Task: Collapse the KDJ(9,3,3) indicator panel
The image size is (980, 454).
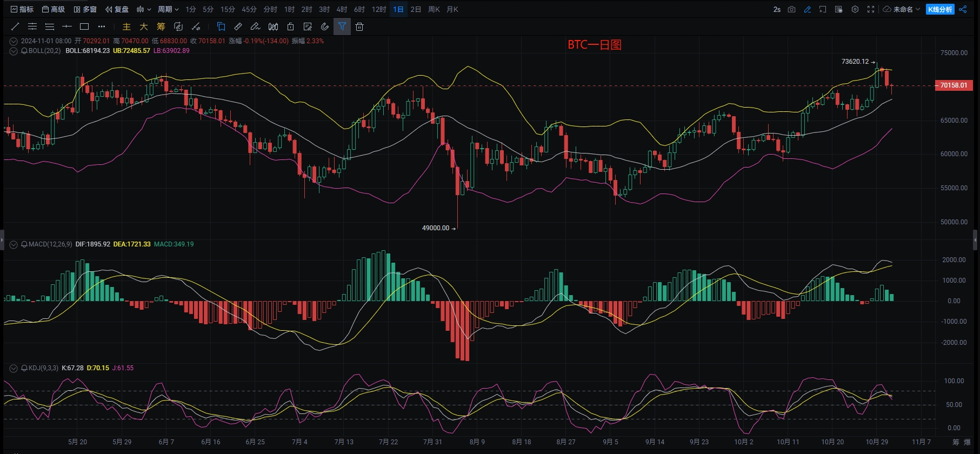Action: 14,368
